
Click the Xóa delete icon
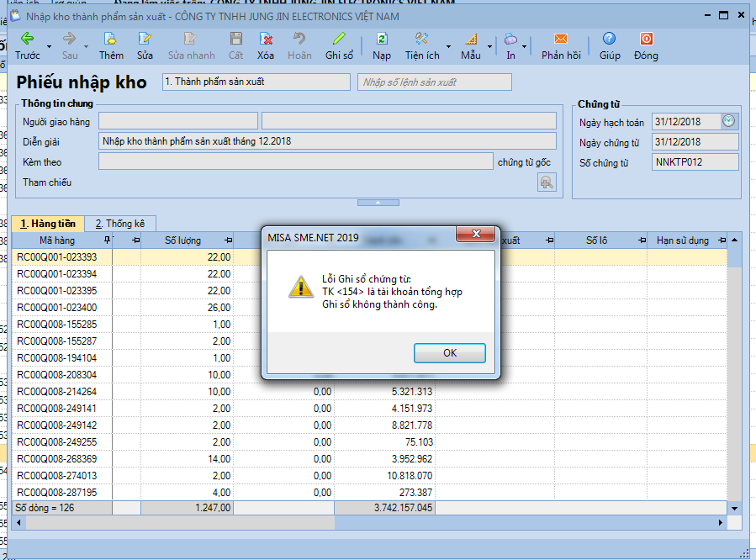[x=266, y=40]
